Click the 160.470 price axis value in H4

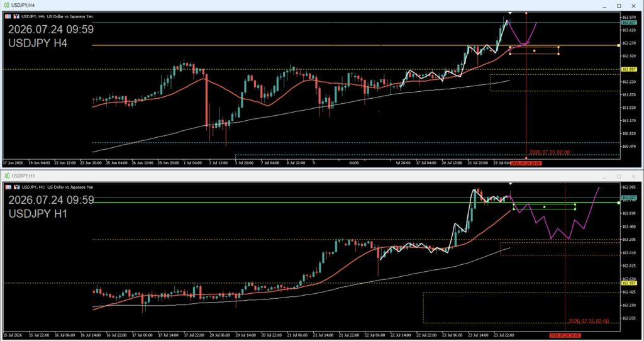click(x=628, y=146)
